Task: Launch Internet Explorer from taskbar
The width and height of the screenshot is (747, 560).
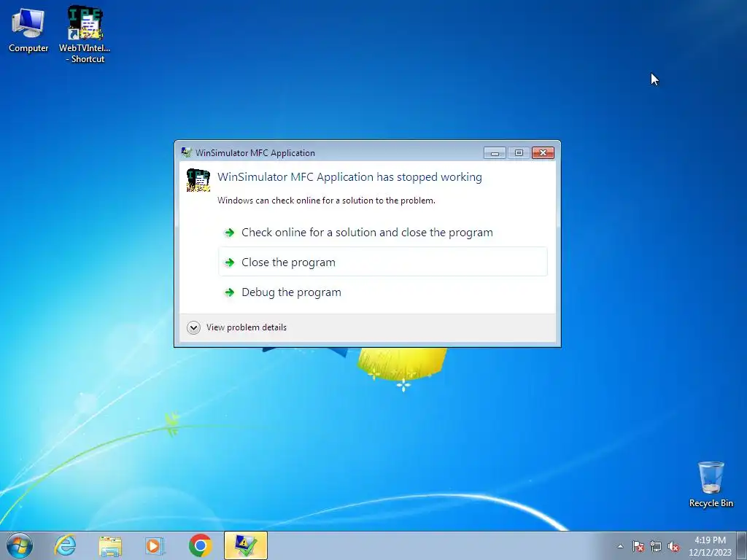Action: tap(65, 545)
